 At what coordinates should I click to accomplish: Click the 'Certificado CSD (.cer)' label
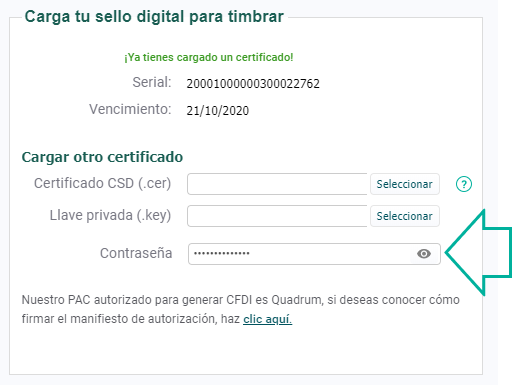(102, 183)
